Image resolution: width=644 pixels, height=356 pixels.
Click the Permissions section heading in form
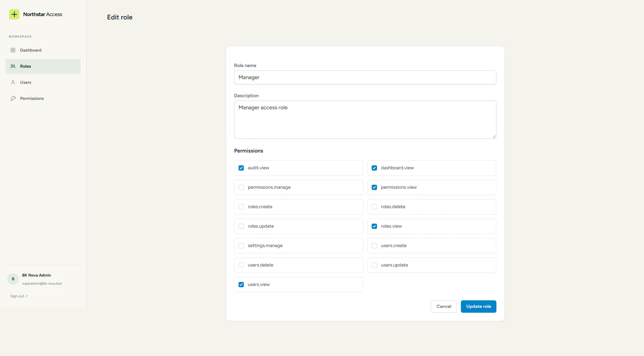click(249, 151)
